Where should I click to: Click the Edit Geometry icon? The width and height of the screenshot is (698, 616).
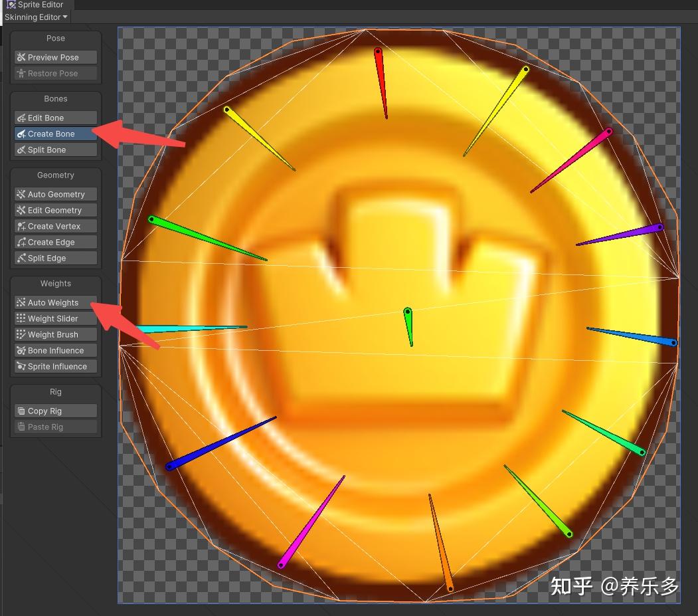(x=21, y=210)
